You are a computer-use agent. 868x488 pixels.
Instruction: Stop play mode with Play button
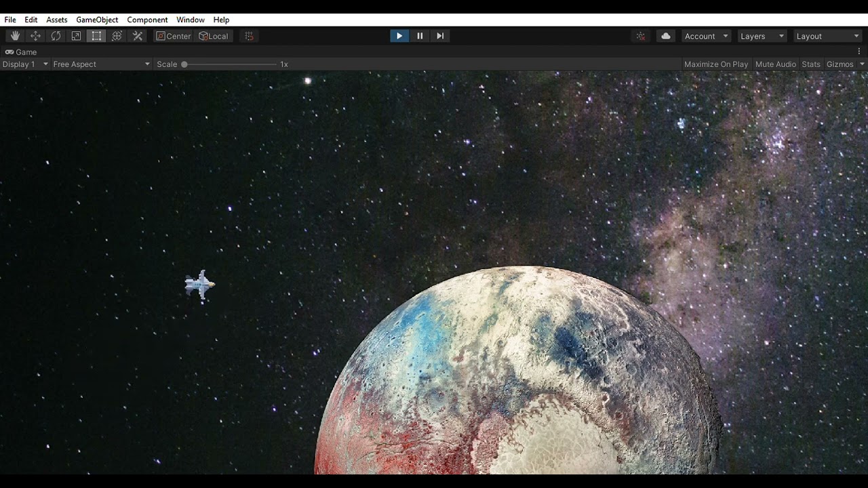pyautogui.click(x=399, y=36)
